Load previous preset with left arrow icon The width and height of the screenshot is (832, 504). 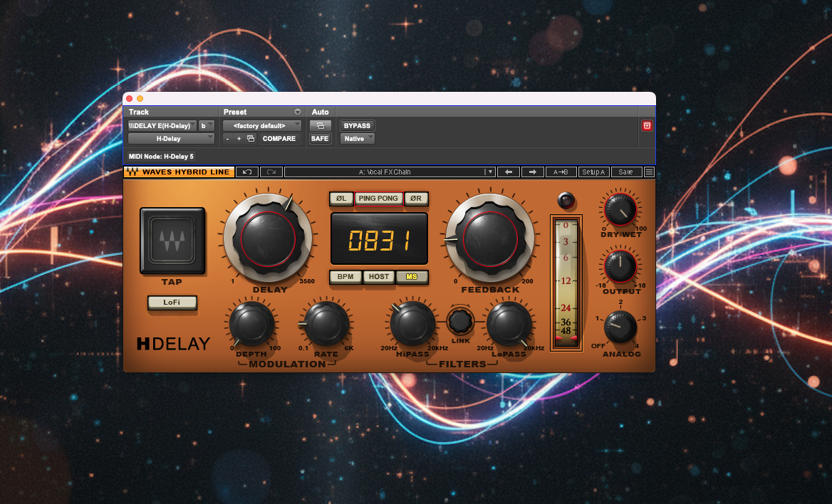[x=509, y=172]
